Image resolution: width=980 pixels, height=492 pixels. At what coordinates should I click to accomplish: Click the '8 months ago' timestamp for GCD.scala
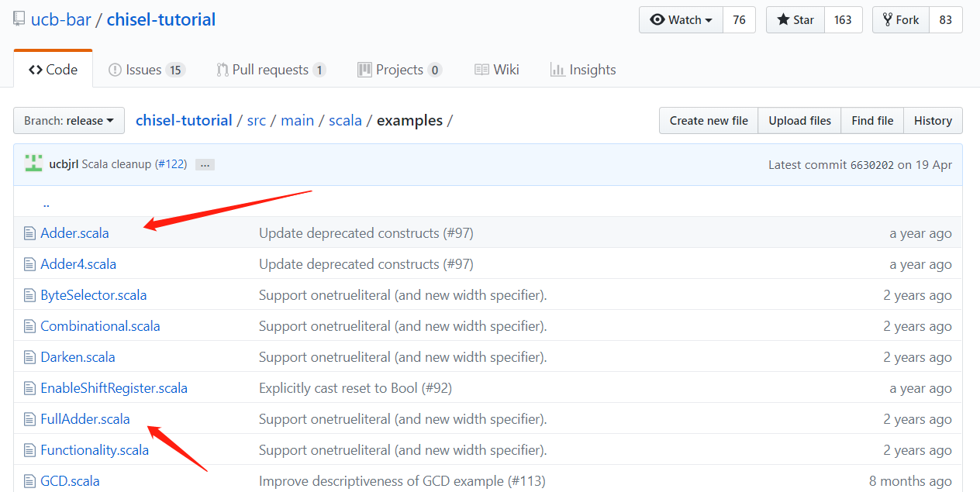(x=910, y=481)
